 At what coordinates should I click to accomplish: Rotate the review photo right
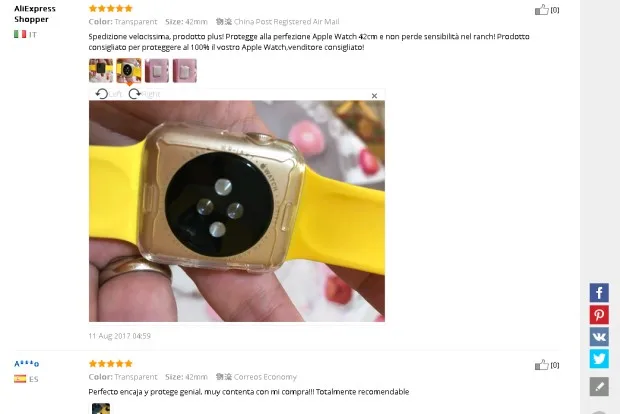click(144, 94)
